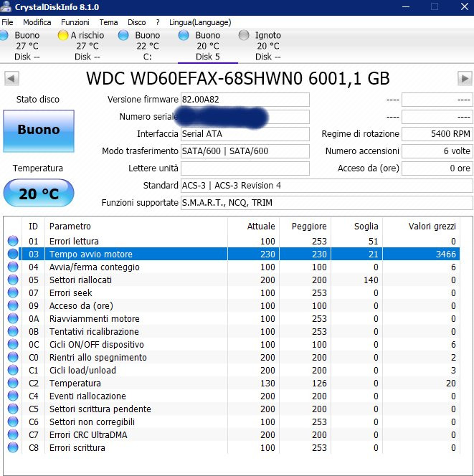Image resolution: width=474 pixels, height=476 pixels.
Task: Click the 20 °C temperature button
Action: point(39,193)
